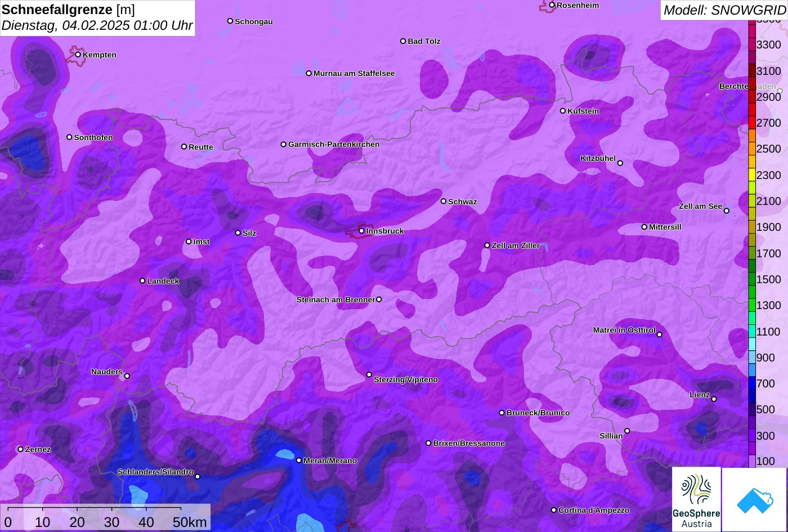Click the 50km scale bar label
The image size is (788, 532).
point(190,522)
